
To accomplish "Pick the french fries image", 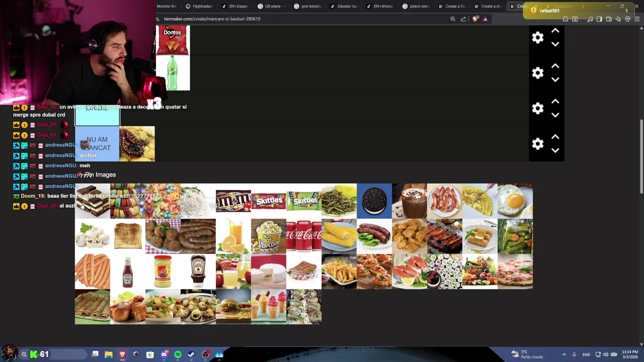I will (339, 271).
